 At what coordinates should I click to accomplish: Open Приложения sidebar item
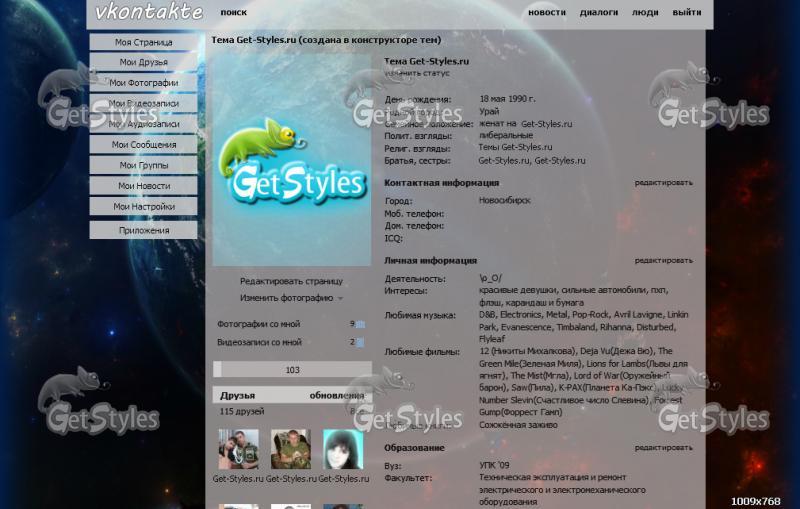coord(143,230)
